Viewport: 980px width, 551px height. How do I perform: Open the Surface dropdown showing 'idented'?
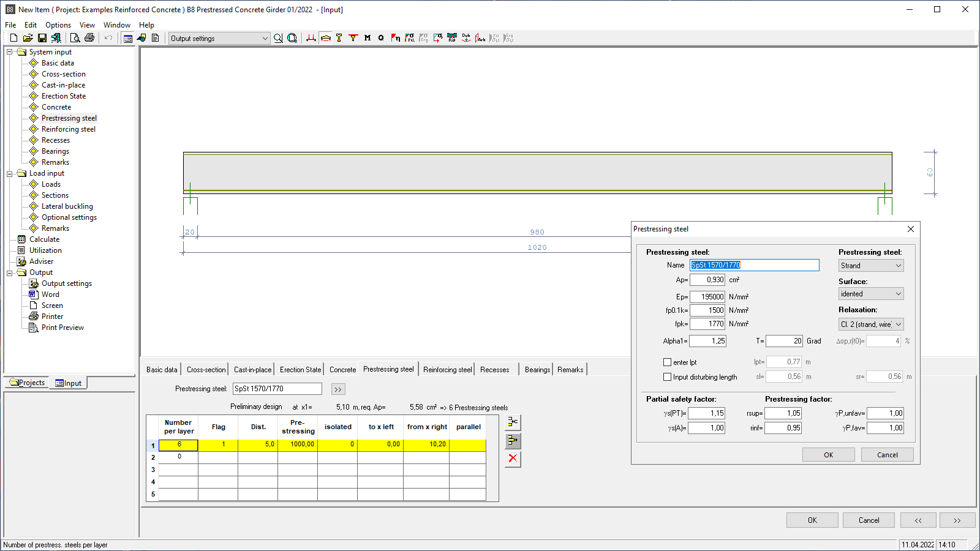(871, 294)
